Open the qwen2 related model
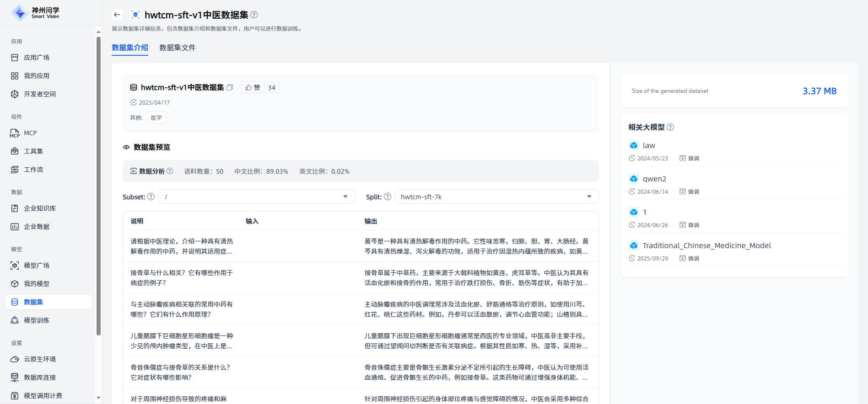This screenshot has width=868, height=404. click(654, 179)
